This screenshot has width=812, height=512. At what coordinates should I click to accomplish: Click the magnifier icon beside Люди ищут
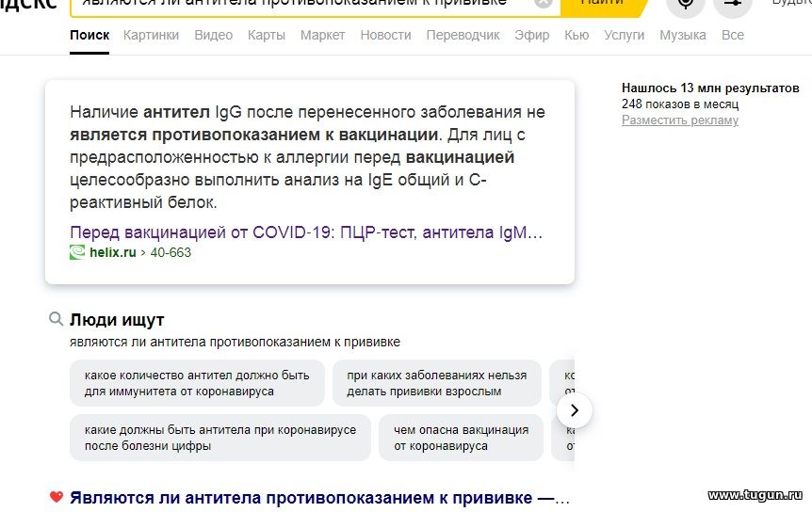[56, 319]
